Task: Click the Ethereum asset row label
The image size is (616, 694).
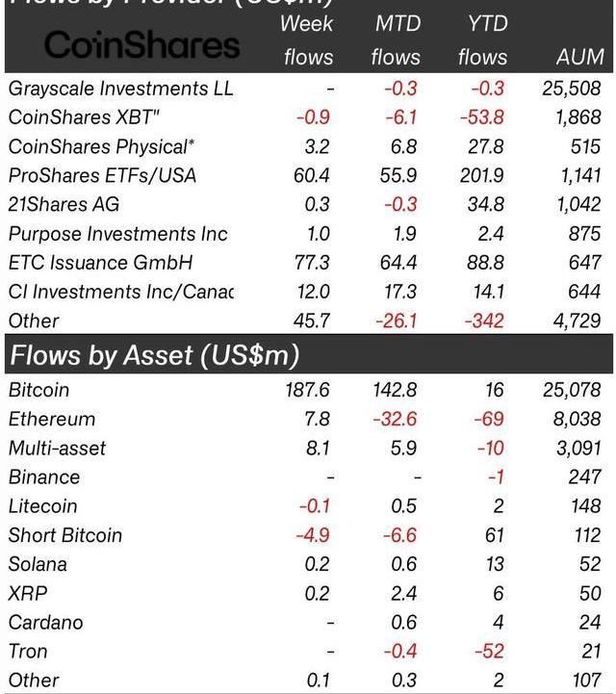Action: [51, 419]
